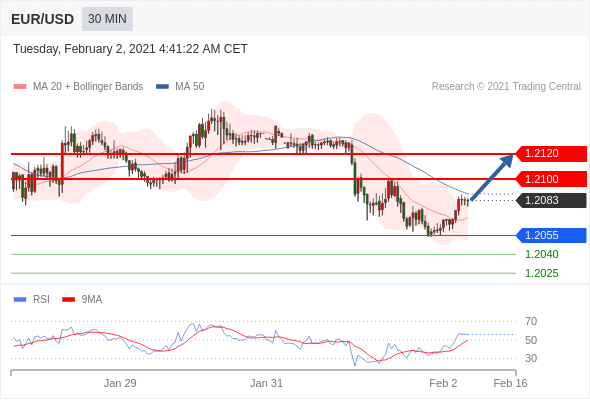
Task: Click the 9MA legend label
Action: pos(92,300)
